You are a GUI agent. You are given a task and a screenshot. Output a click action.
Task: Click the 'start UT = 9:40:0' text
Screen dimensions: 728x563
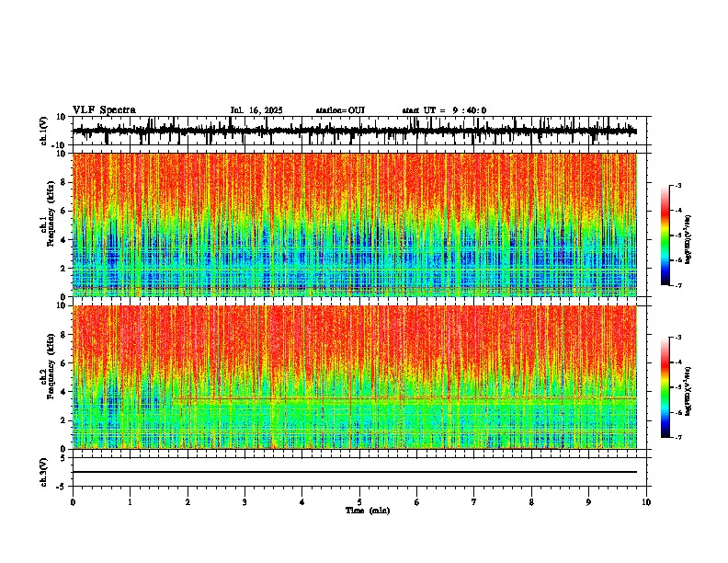[x=444, y=110]
